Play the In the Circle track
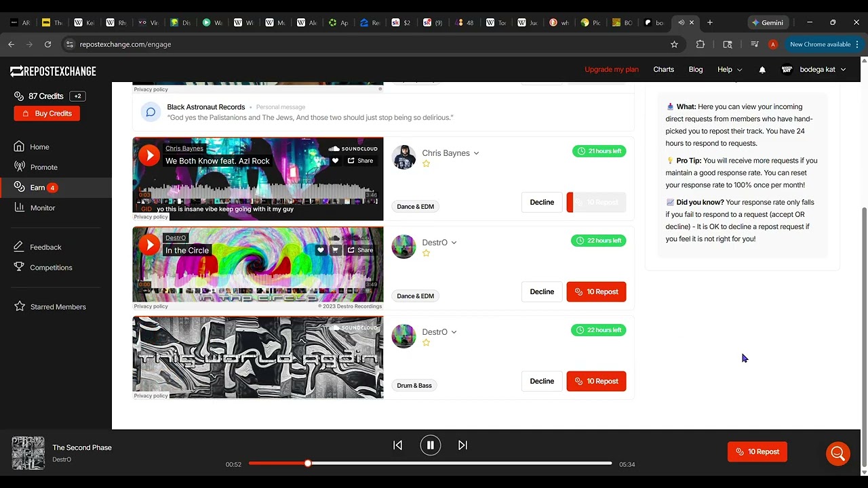Image resolution: width=868 pixels, height=488 pixels. 149,245
